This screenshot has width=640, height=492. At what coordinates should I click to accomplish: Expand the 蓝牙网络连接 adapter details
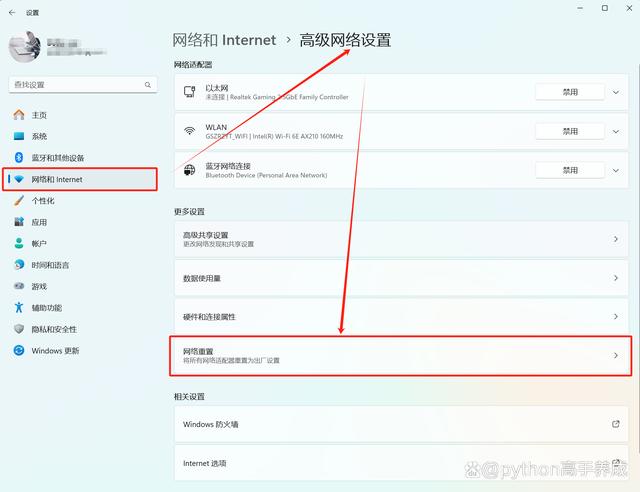click(616, 170)
